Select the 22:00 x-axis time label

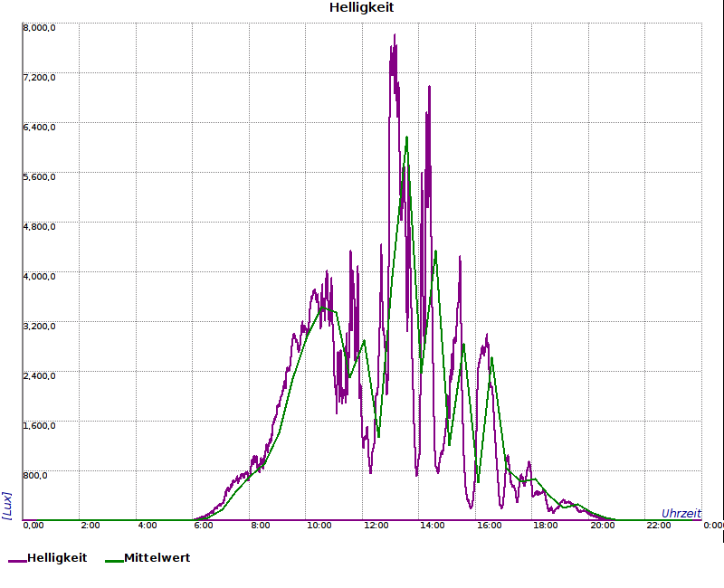click(659, 526)
